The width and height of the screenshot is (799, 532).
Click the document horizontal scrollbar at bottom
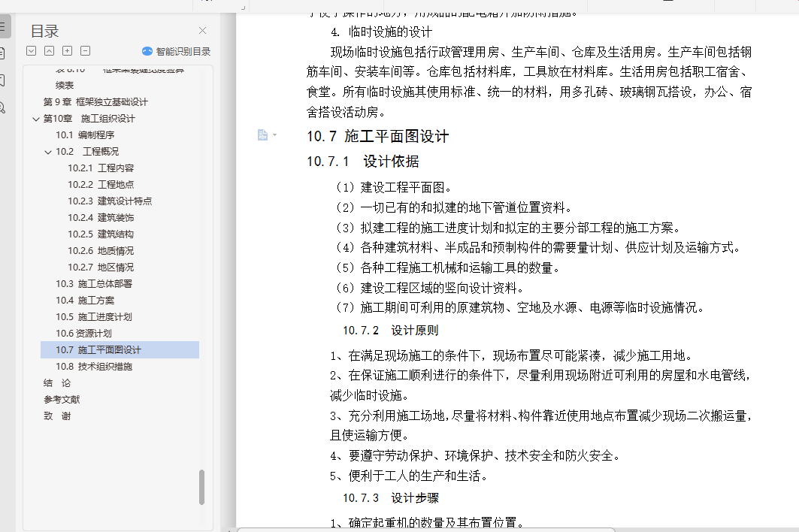point(425,530)
